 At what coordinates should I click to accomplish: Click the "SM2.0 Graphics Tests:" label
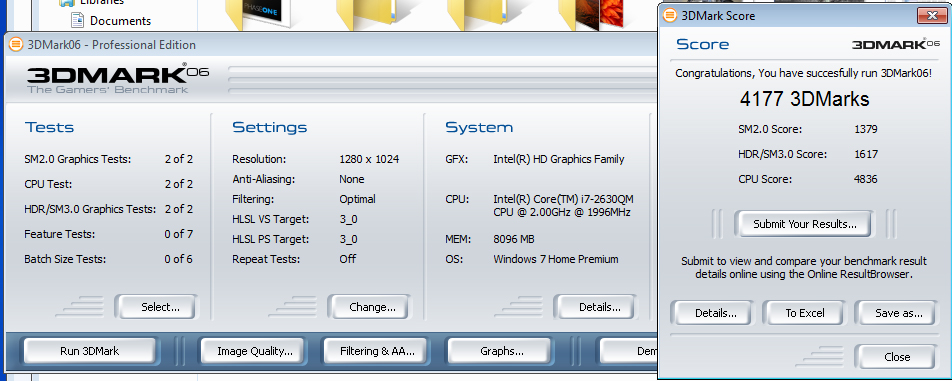(x=78, y=159)
